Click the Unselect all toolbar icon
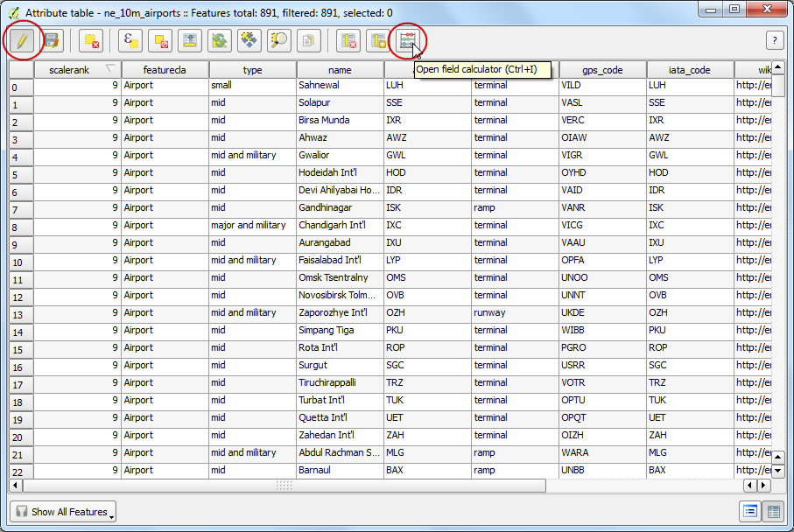794x532 pixels. [160, 40]
